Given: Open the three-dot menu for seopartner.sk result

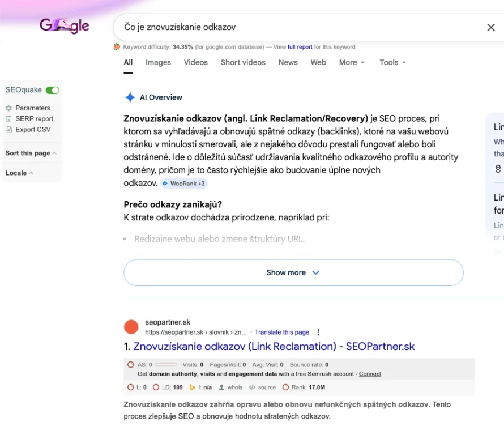Looking at the screenshot, I should tap(318, 332).
